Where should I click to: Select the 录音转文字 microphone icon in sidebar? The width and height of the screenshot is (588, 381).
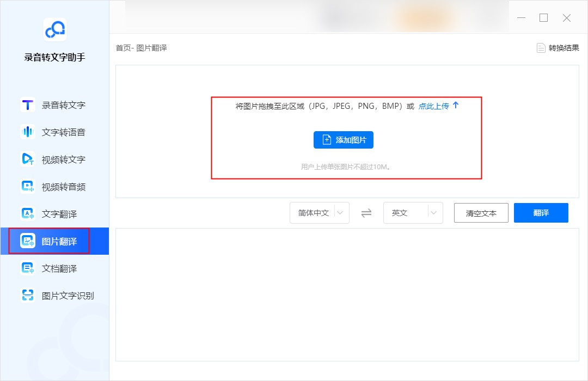pyautogui.click(x=27, y=105)
